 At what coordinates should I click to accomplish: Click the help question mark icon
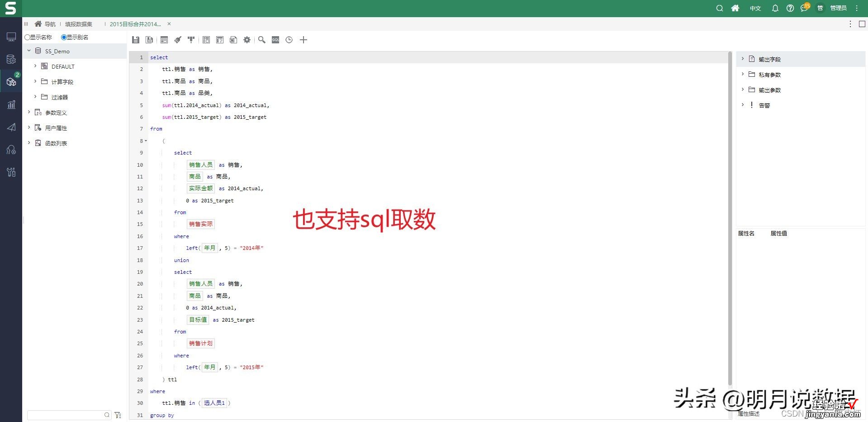click(x=790, y=8)
